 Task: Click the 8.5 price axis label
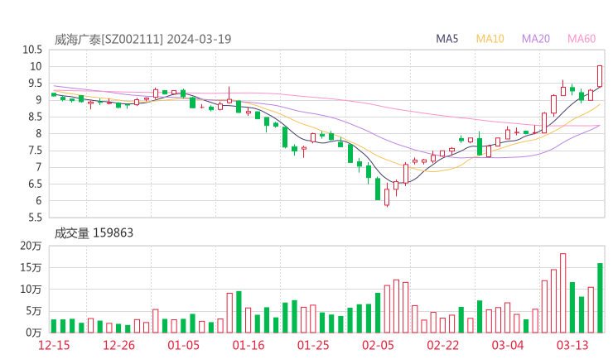pos(35,117)
